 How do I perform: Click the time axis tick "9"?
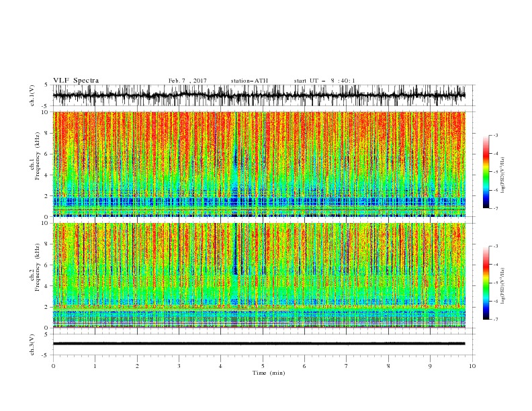click(430, 366)
